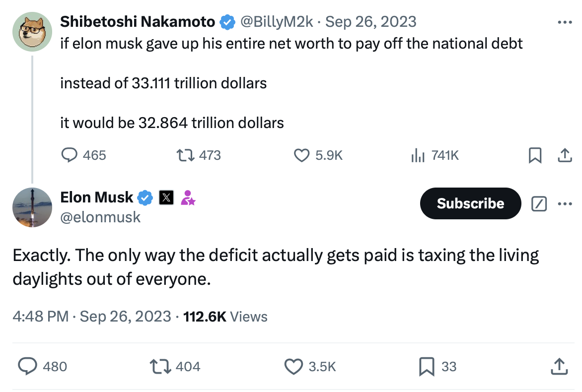This screenshot has width=582, height=392.
Task: Open more options for Shibetoshi's tweet
Action: click(565, 22)
